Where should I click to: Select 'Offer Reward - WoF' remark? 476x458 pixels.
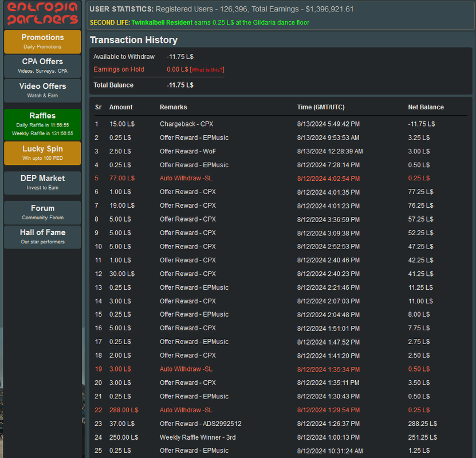(x=188, y=151)
